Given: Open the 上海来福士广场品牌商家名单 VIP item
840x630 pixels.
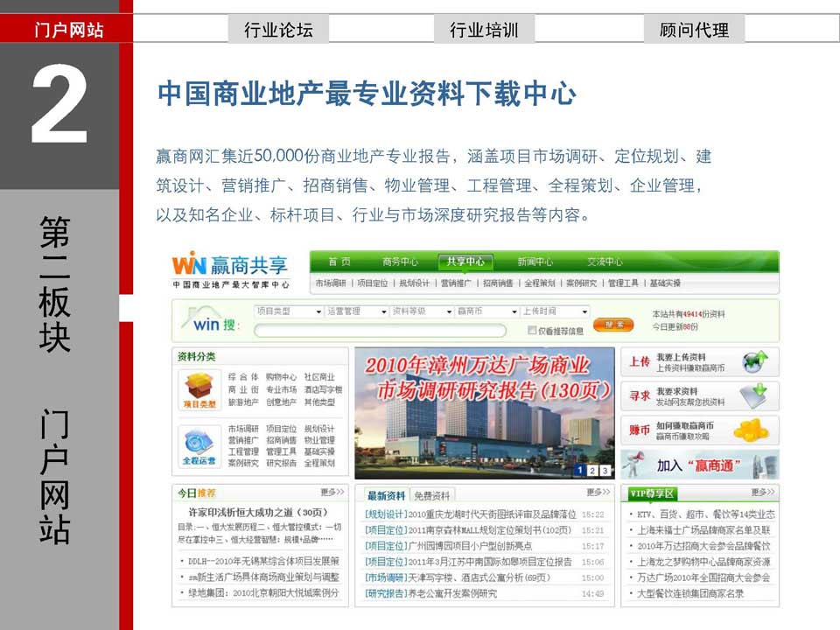Looking at the screenshot, I should coord(703,530).
